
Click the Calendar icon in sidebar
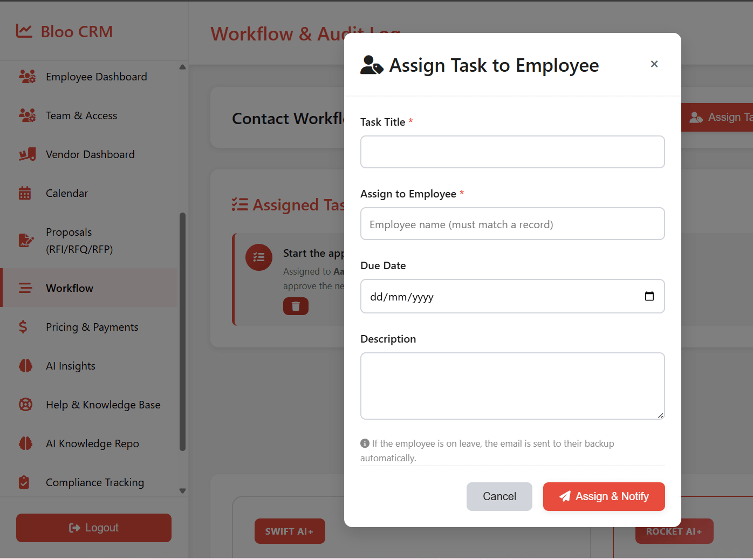[25, 193]
